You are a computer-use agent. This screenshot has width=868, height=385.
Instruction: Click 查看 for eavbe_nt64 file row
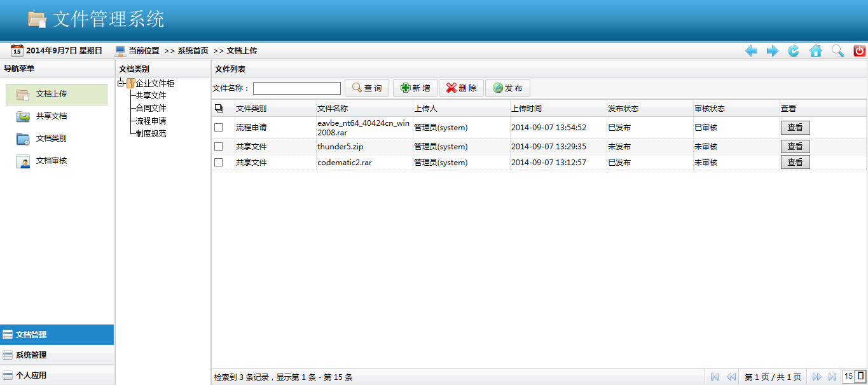point(795,127)
